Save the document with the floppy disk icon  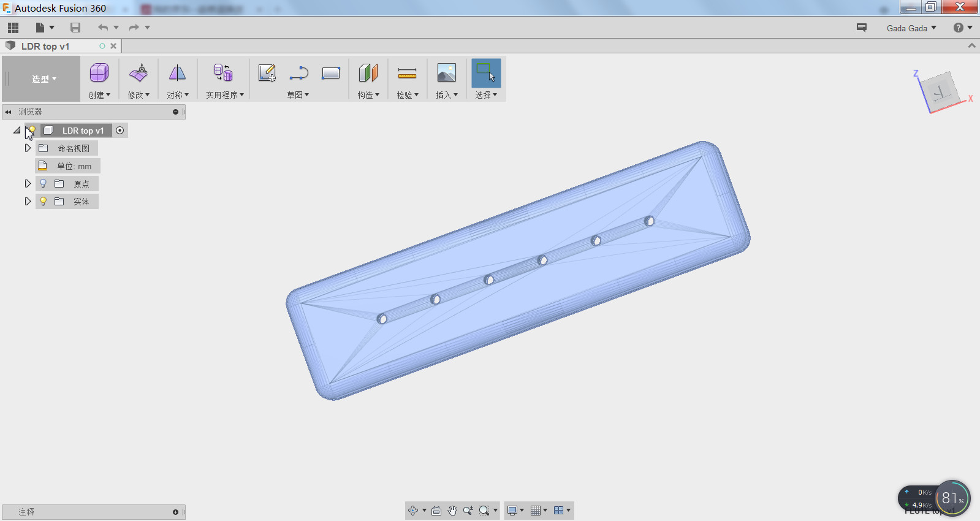[75, 28]
